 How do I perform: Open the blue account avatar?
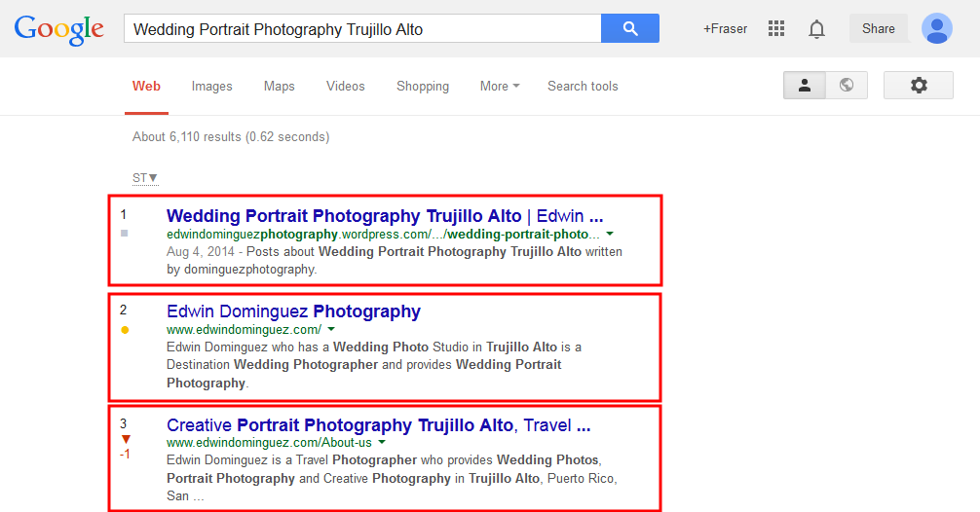937,29
